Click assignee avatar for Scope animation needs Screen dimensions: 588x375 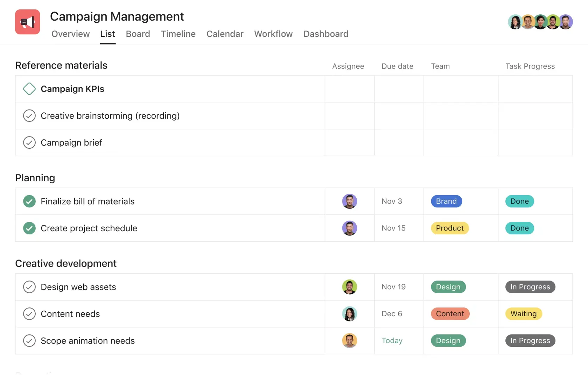[350, 341]
